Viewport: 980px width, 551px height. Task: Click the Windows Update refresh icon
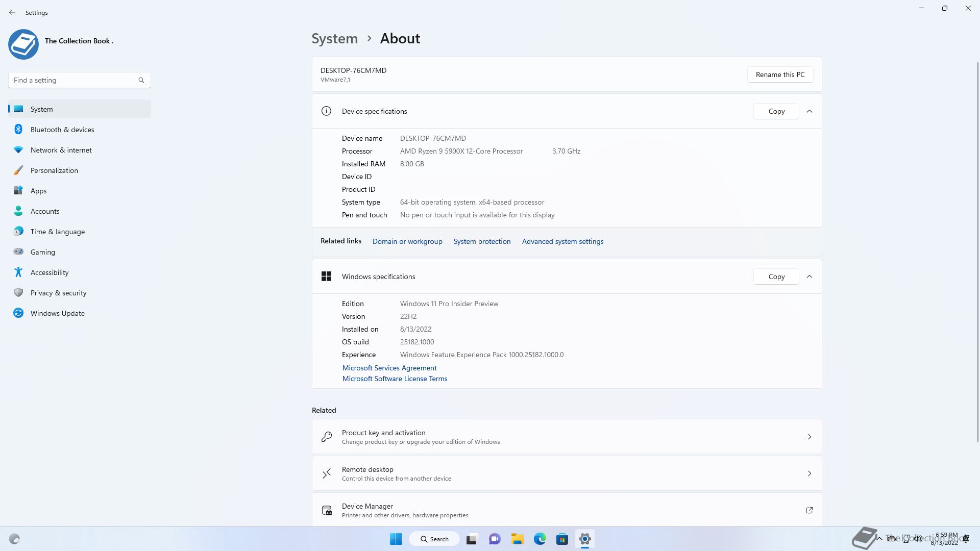18,313
